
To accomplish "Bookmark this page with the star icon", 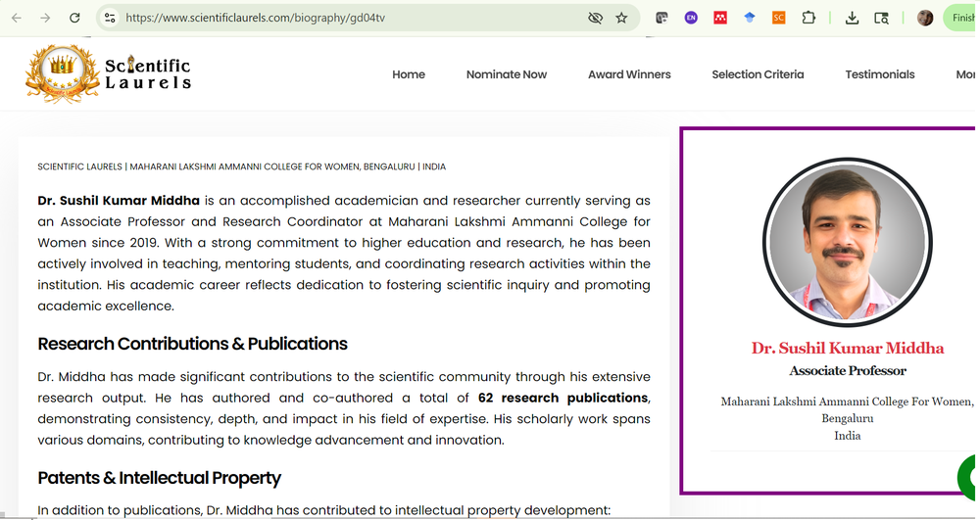I will coord(621,18).
